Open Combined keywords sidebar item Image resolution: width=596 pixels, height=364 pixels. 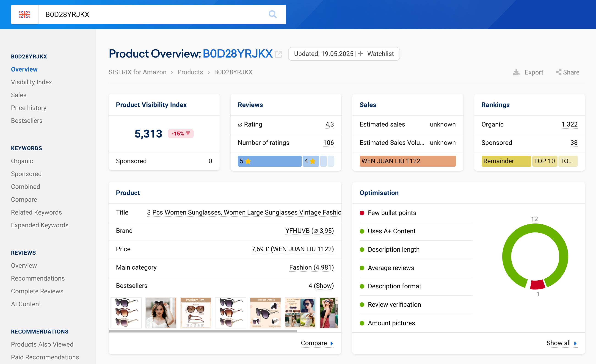pos(25,187)
